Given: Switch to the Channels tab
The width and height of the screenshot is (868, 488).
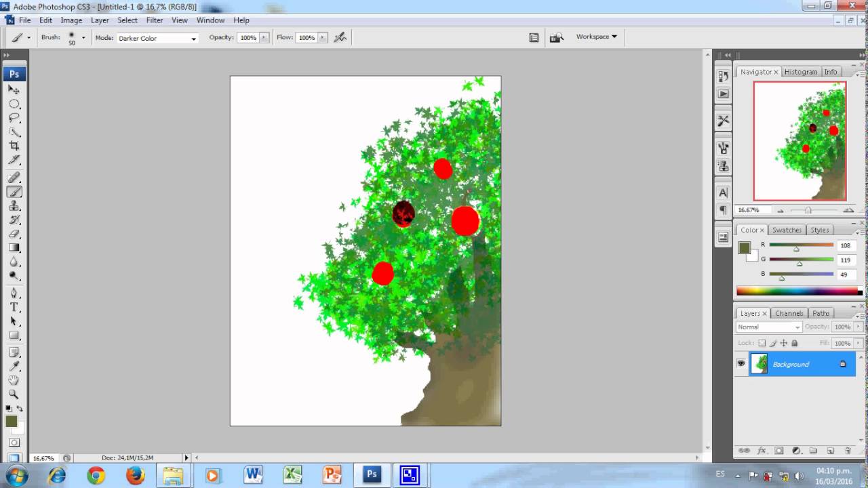Looking at the screenshot, I should [x=789, y=313].
